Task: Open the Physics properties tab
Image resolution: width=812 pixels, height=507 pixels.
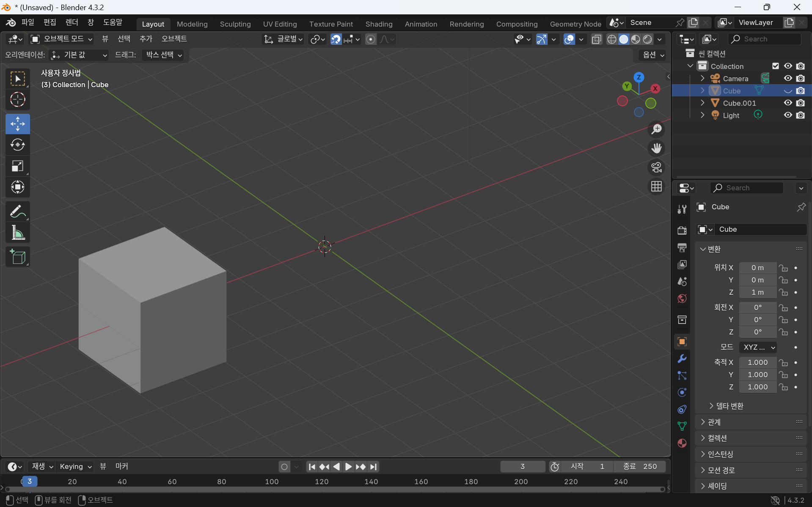Action: (682, 392)
